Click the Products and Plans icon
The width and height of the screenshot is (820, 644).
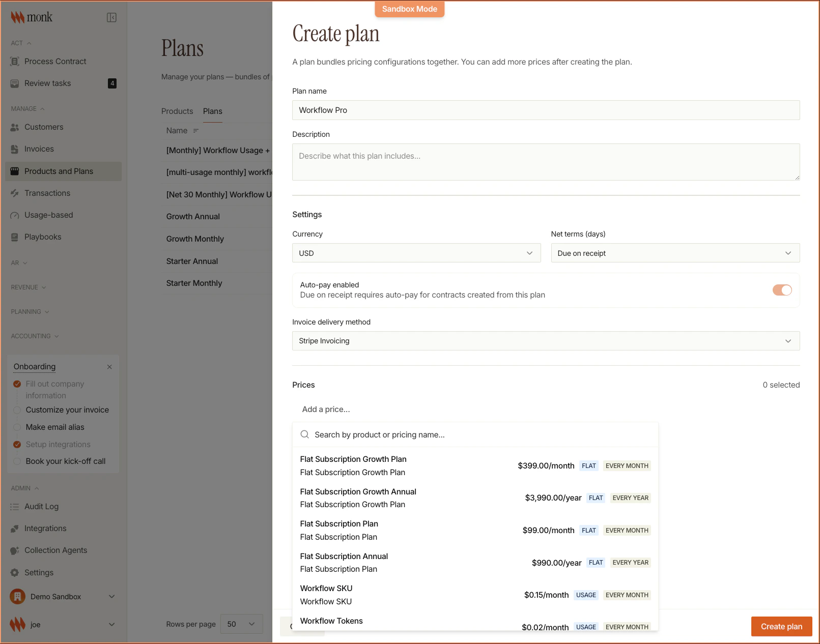(x=15, y=171)
